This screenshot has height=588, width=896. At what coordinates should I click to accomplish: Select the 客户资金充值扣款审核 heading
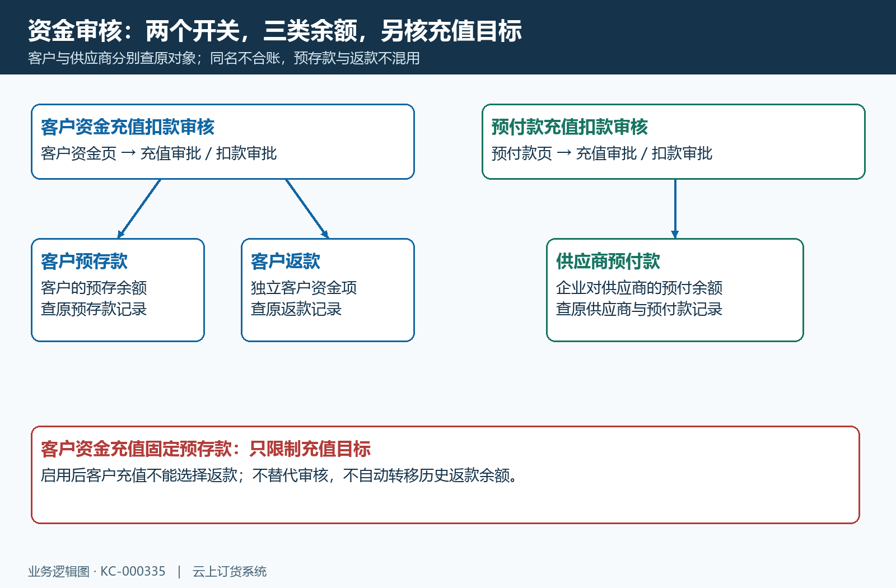click(x=128, y=127)
